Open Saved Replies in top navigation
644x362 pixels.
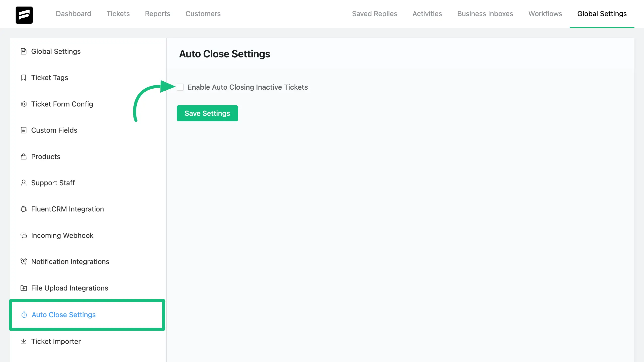point(375,14)
